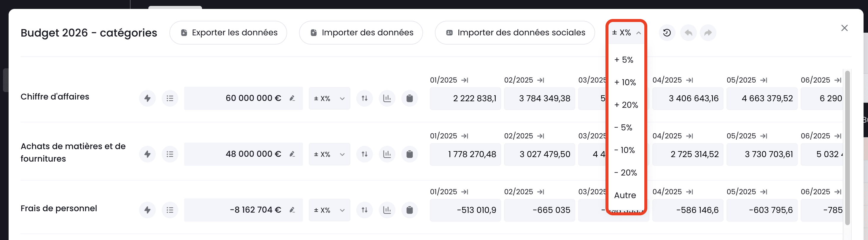Open the bar chart icon for Chiffre d'affaires

(387, 99)
